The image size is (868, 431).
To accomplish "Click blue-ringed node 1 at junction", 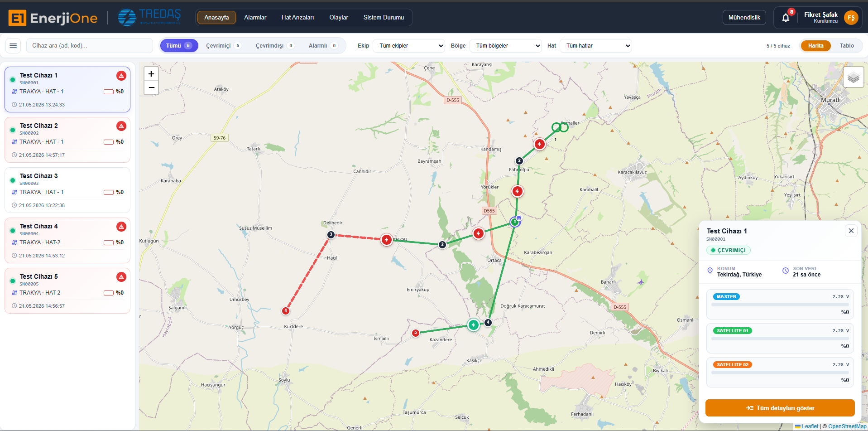I will click(515, 222).
